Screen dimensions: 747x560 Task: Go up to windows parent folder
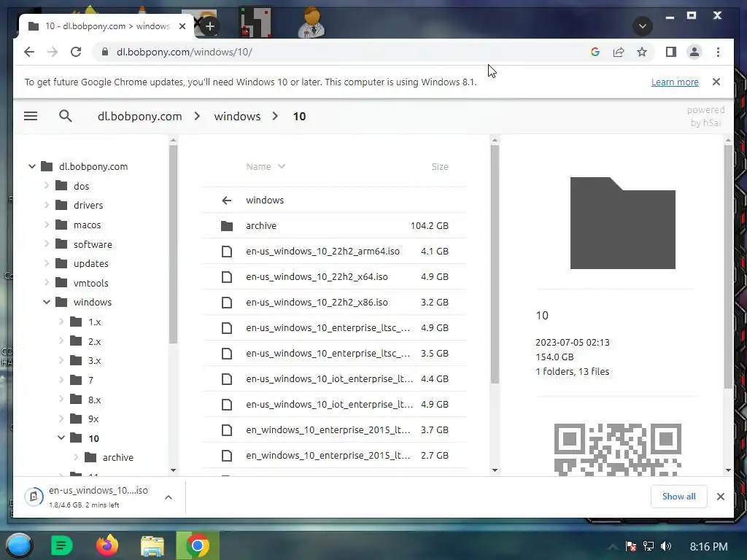pyautogui.click(x=333, y=200)
